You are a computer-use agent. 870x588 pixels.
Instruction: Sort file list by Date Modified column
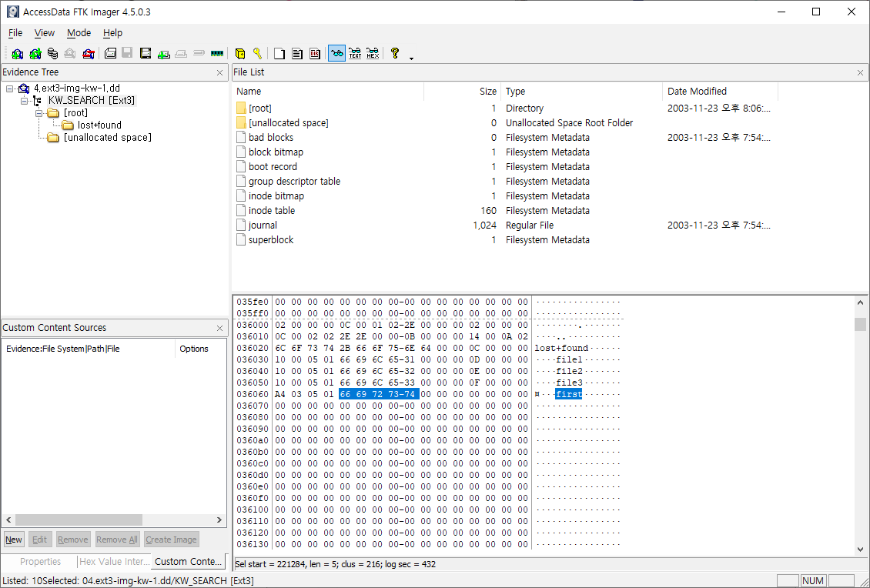click(720, 92)
